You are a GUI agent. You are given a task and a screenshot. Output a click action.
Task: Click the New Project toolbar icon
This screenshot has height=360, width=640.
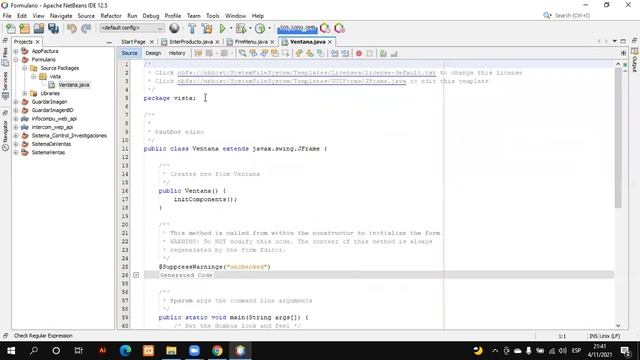tap(24, 28)
